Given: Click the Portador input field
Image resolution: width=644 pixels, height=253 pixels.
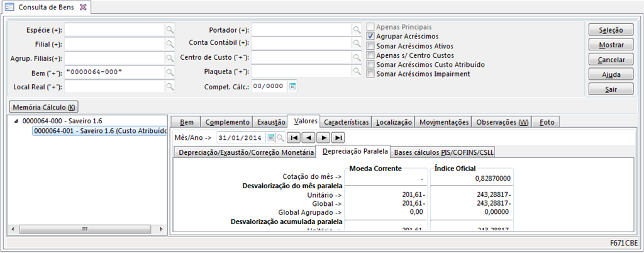Looking at the screenshot, I should coord(302,30).
